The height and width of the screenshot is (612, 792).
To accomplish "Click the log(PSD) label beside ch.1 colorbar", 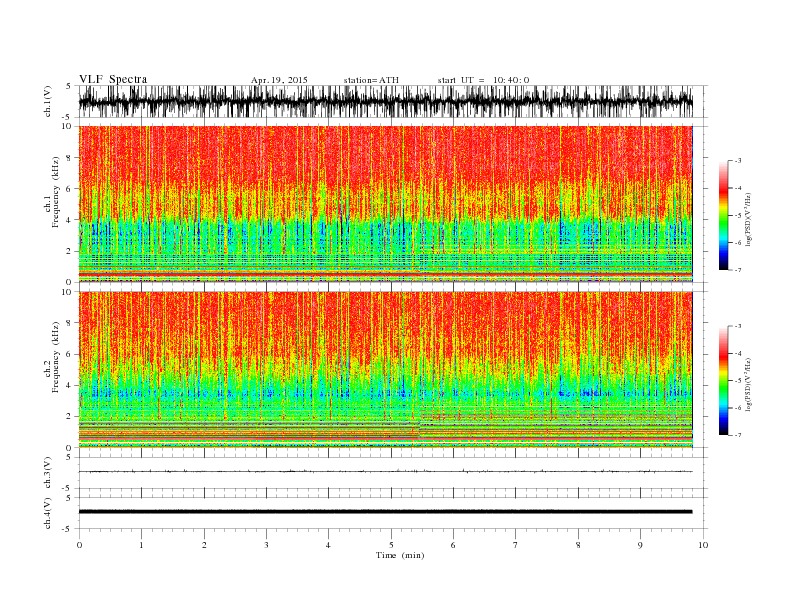I will [x=749, y=220].
